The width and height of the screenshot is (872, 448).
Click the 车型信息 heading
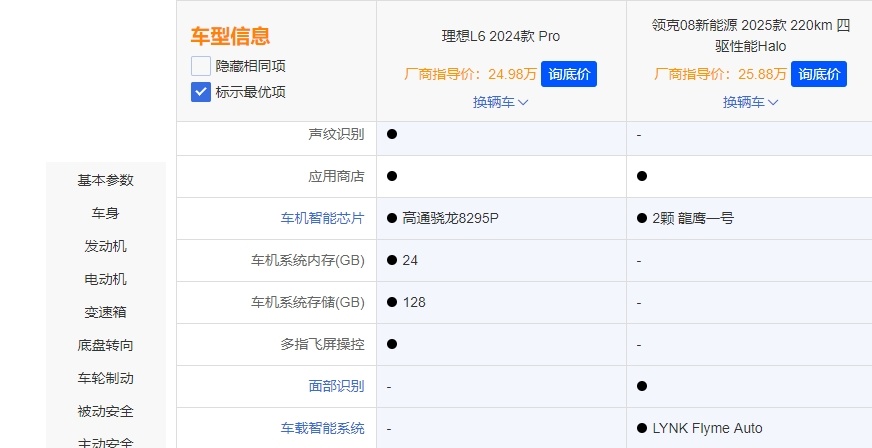(x=230, y=36)
